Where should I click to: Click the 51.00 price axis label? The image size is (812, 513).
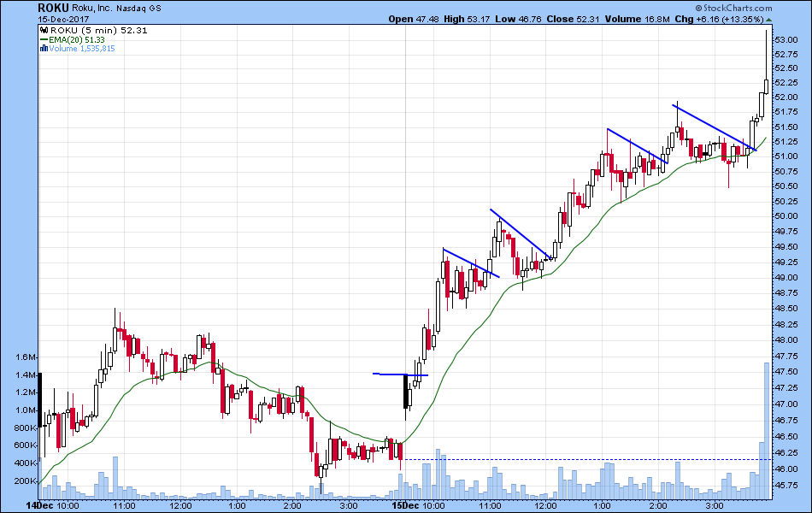tap(786, 156)
